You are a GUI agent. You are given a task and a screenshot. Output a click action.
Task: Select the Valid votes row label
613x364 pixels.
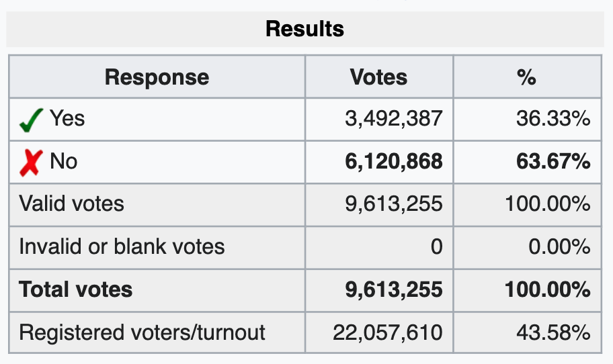[71, 204]
